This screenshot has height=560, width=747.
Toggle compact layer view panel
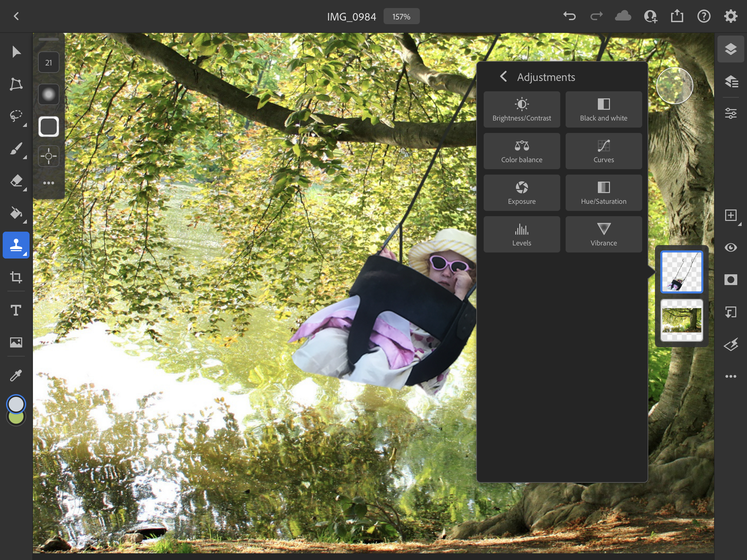coord(731,49)
